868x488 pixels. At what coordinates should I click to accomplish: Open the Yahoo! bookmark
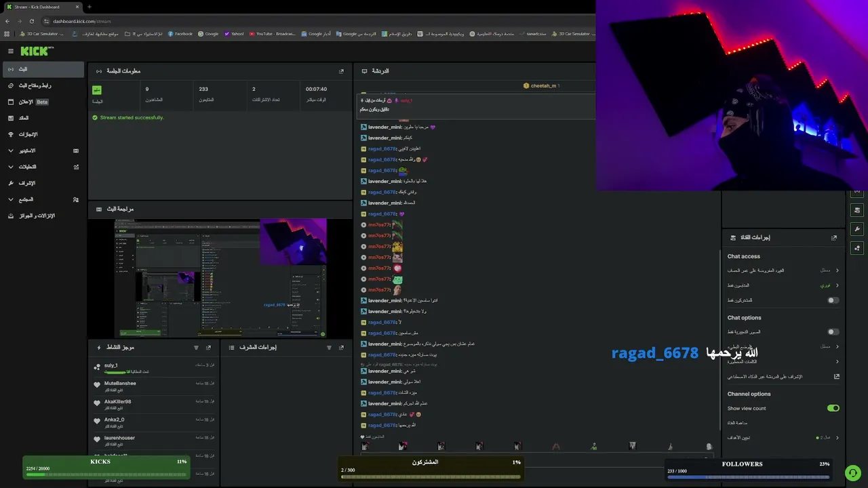[x=234, y=34]
